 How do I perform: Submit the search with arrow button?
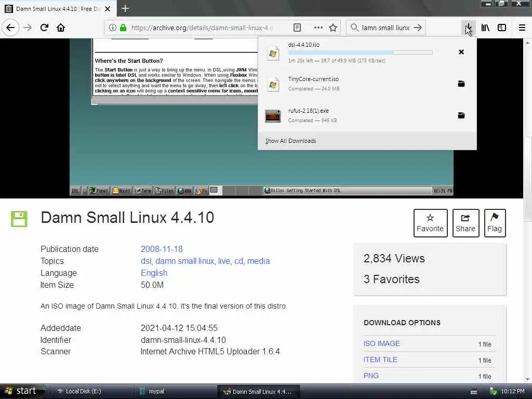coord(418,28)
